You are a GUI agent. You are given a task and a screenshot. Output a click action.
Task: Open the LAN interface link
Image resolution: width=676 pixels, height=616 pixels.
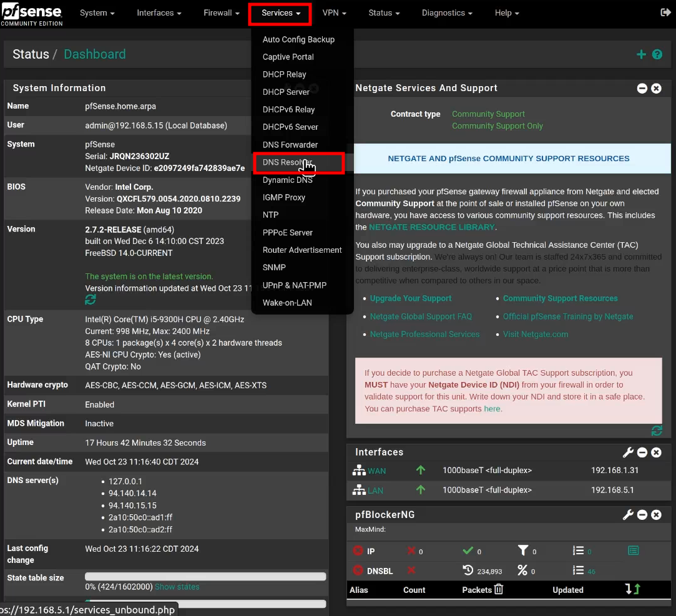click(x=375, y=491)
